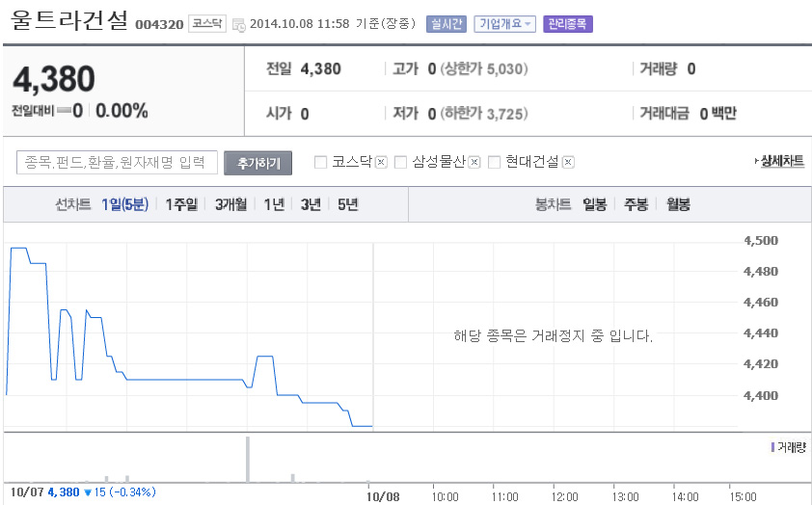Click the 실시간 button
812x505 pixels.
point(447,24)
